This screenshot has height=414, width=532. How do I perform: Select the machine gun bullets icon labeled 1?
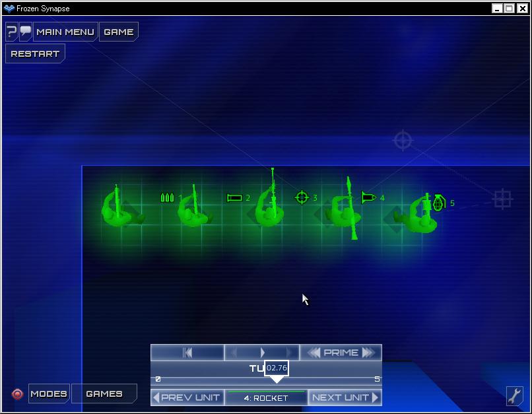167,197
